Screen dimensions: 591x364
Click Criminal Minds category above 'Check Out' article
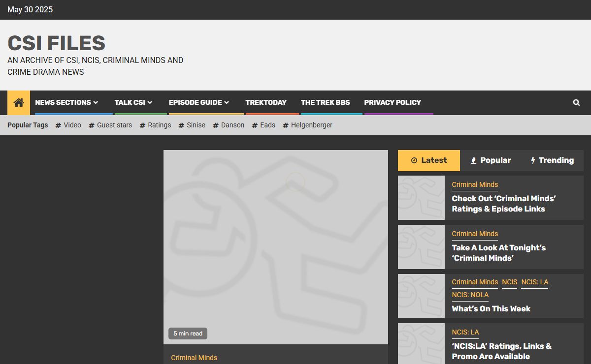click(x=475, y=184)
